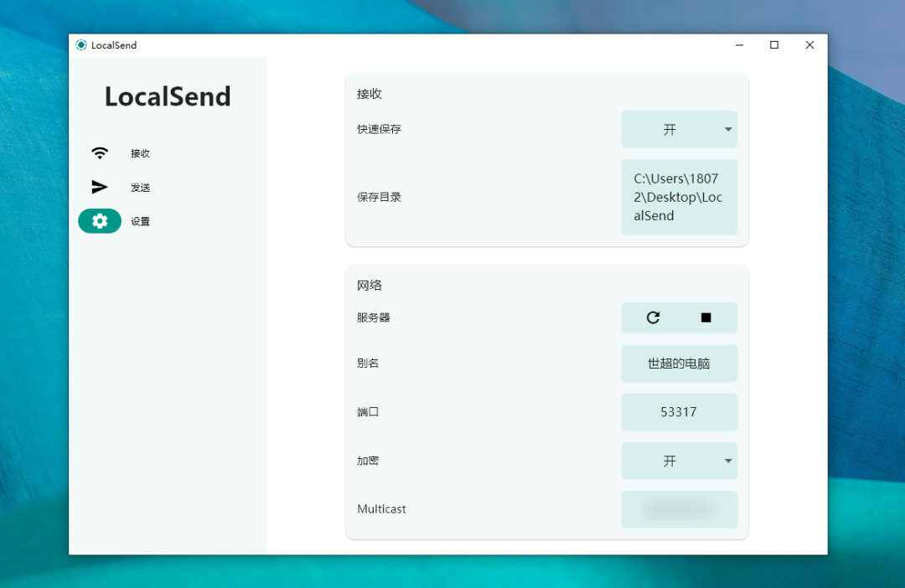Edit the 别名 field 世超的电脑

coord(680,364)
